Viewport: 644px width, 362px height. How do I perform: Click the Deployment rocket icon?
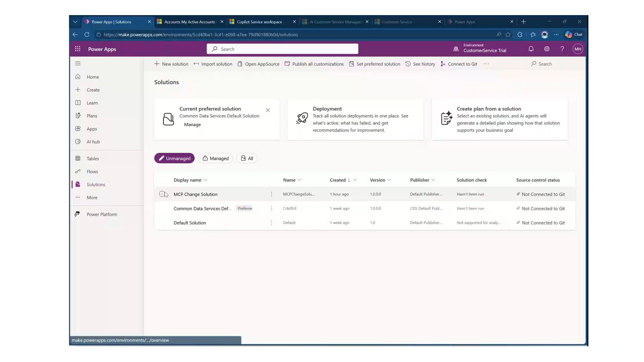point(302,118)
